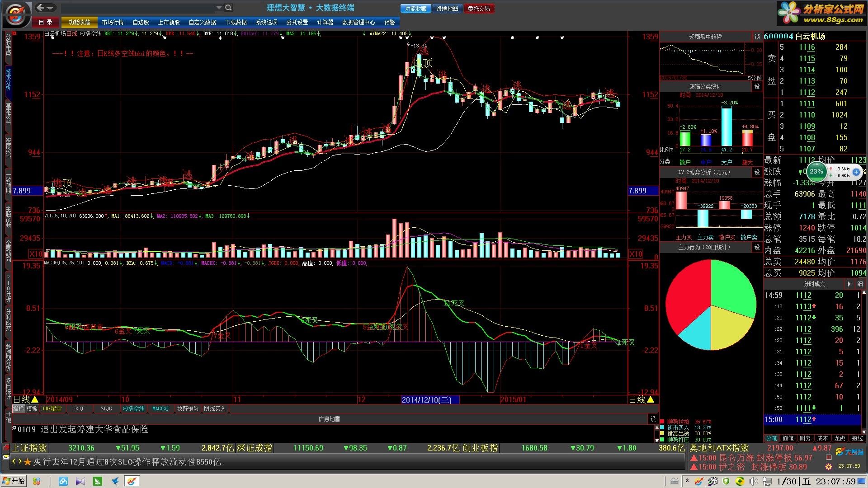Viewport: 868px width, 488px height.
Task: Open the 系统选项 menu
Action: [266, 22]
